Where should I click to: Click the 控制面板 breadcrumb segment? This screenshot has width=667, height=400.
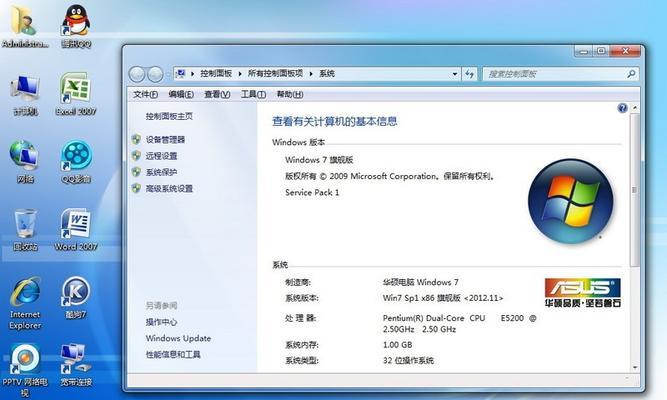216,74
